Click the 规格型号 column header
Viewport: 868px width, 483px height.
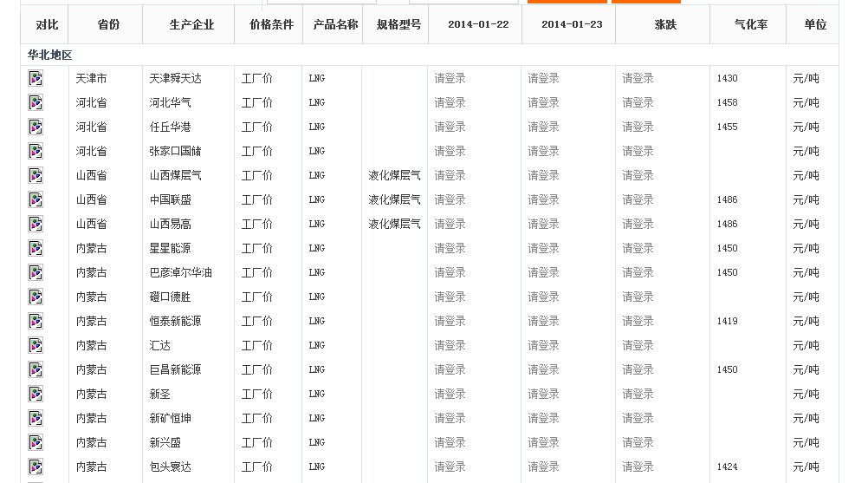point(398,24)
